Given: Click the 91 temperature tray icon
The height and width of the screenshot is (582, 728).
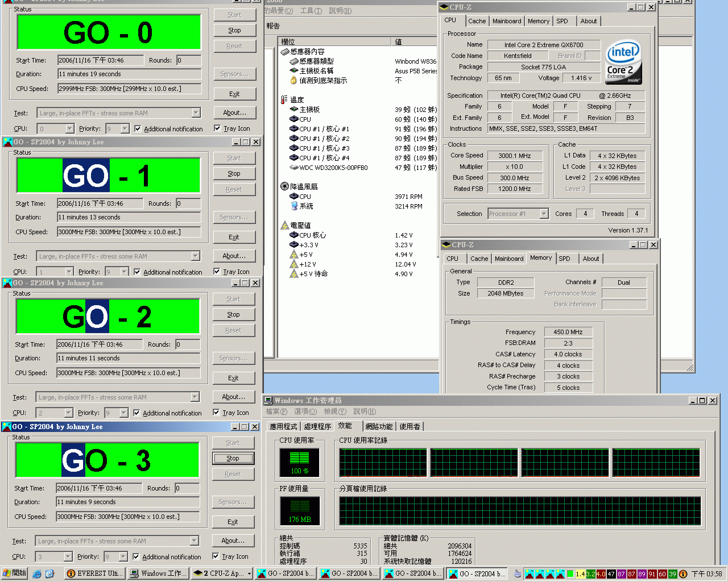Looking at the screenshot, I should 652,574.
